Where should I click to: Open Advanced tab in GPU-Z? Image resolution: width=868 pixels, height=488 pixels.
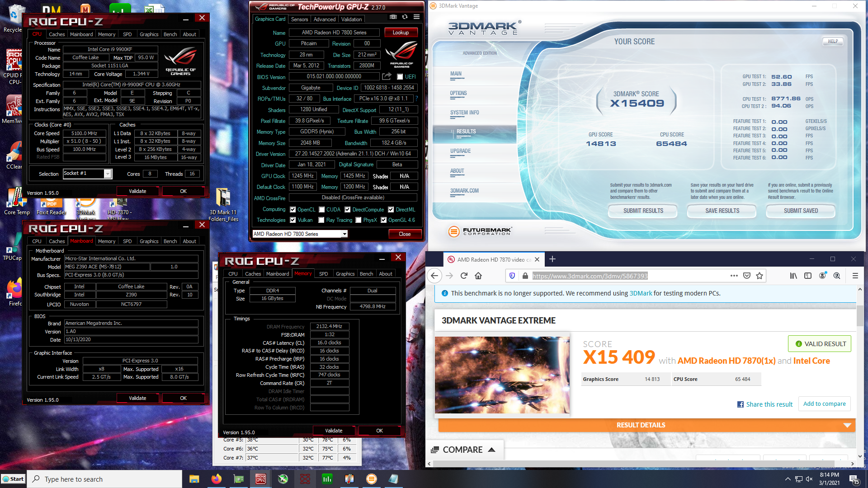(325, 19)
